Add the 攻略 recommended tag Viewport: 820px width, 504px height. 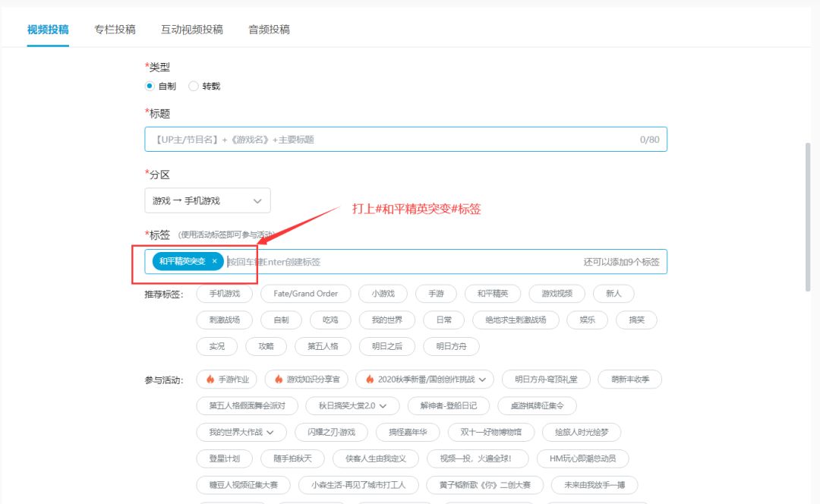(x=266, y=346)
